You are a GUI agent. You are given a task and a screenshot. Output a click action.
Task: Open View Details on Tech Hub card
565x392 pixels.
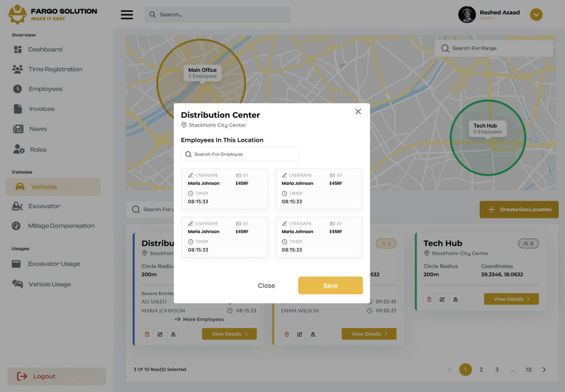pyautogui.click(x=511, y=299)
